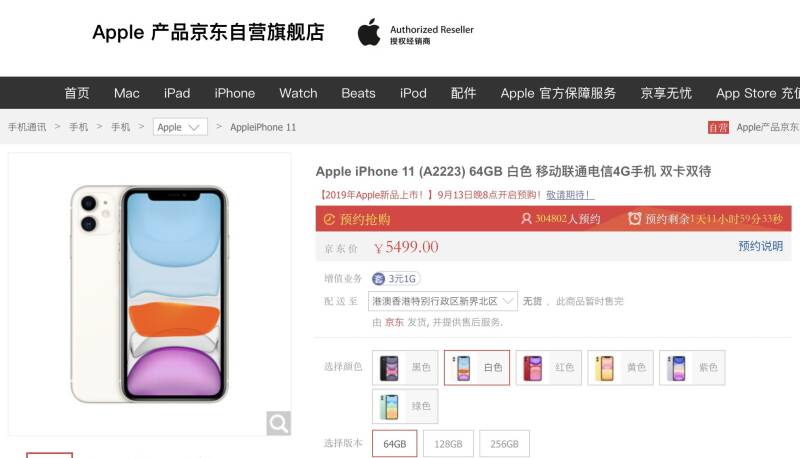The image size is (800, 458).
Task: Open the Apple brand dropdown in breadcrumb
Action: click(180, 127)
